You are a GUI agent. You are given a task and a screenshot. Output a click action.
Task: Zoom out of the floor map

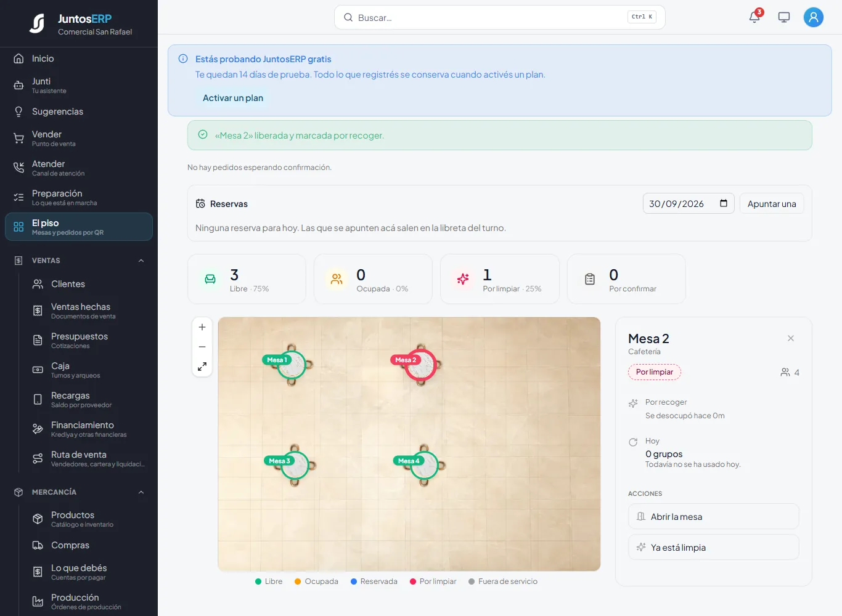coord(202,347)
